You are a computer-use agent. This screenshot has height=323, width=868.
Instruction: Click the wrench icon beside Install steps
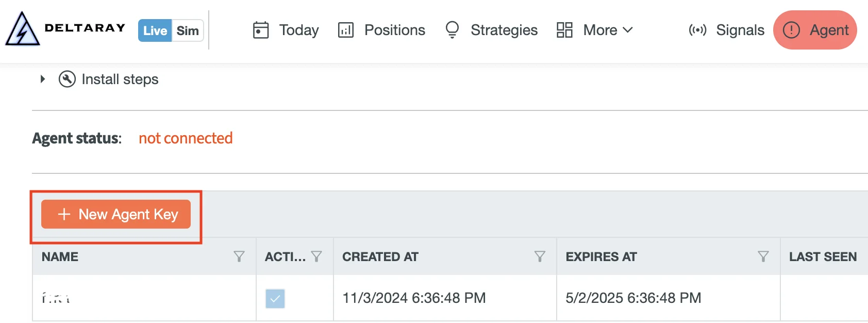(x=67, y=79)
